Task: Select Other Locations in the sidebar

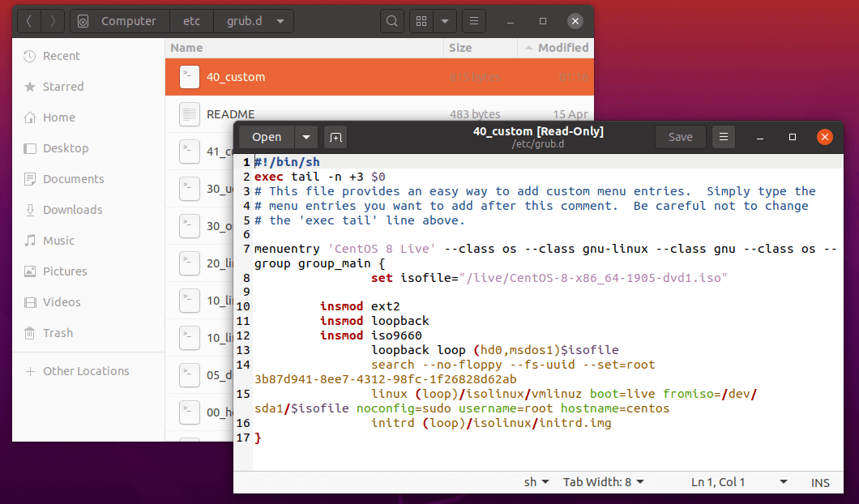Action: (x=85, y=371)
